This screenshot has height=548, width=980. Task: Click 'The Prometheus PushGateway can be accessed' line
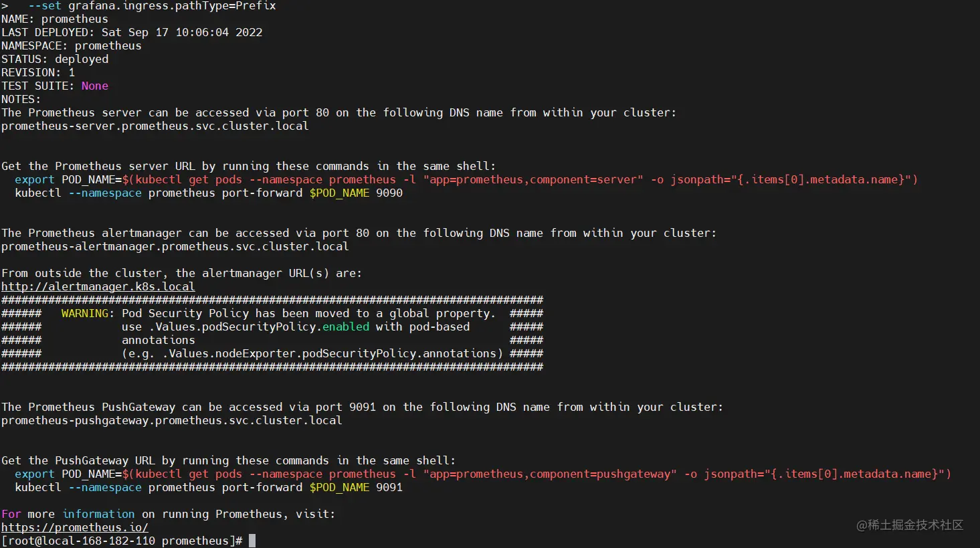point(363,407)
